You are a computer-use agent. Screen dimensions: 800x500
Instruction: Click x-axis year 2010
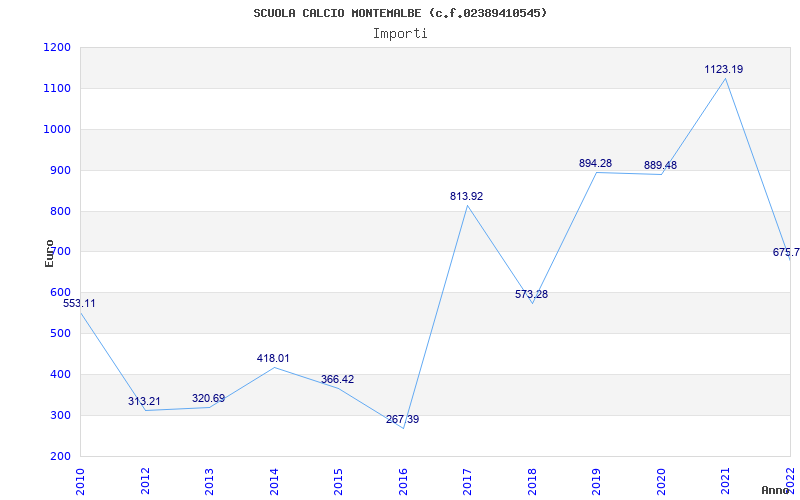pos(81,482)
